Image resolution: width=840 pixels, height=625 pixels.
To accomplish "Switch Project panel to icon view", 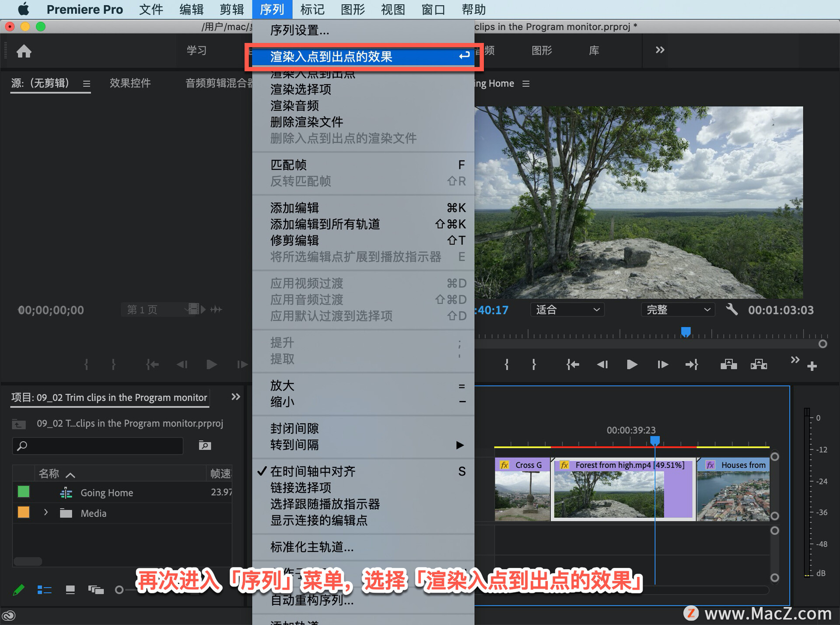I will click(x=70, y=590).
